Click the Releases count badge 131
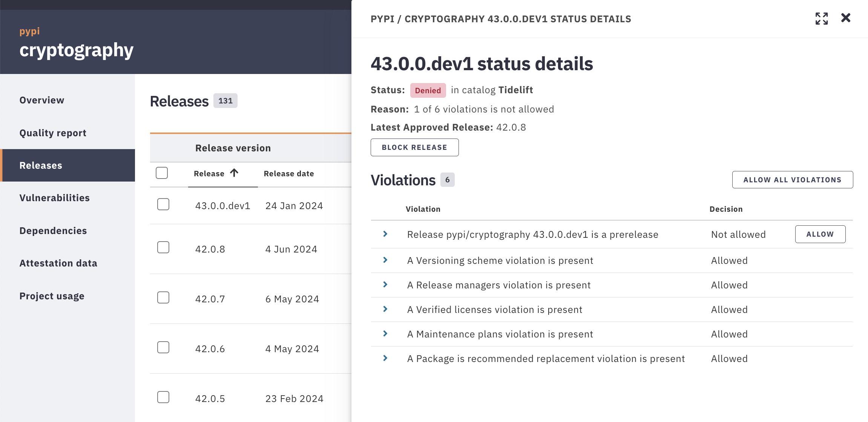Image resolution: width=868 pixels, height=422 pixels. pyautogui.click(x=225, y=101)
